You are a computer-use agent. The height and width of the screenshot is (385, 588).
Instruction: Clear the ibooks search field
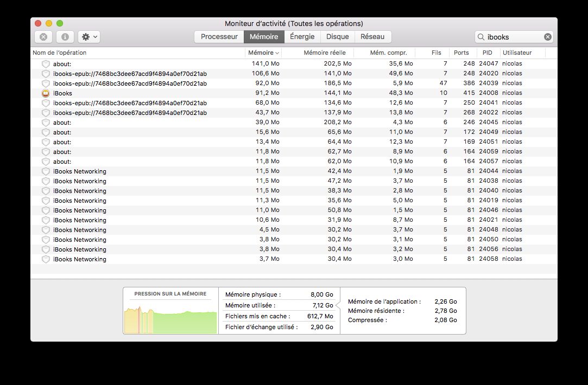point(547,37)
